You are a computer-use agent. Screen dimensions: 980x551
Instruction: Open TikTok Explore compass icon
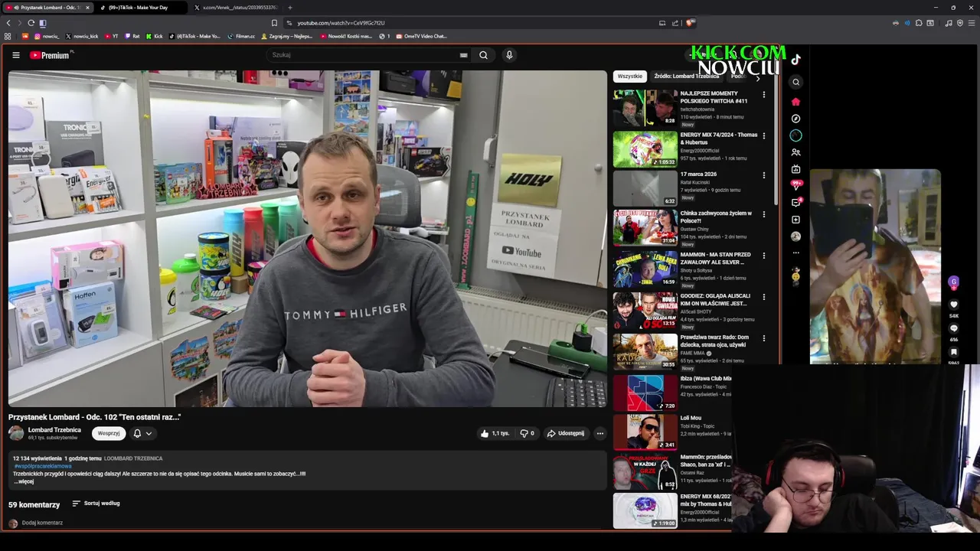pyautogui.click(x=795, y=119)
